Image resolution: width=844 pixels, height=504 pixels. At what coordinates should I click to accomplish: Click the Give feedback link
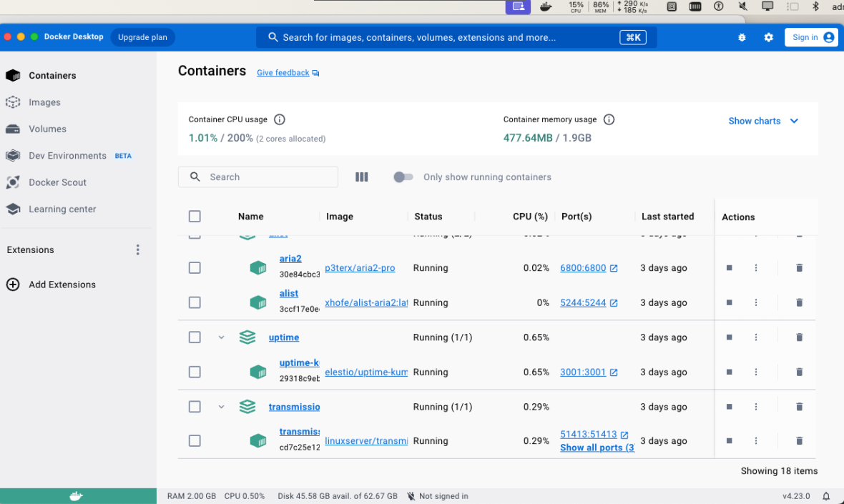(x=283, y=72)
